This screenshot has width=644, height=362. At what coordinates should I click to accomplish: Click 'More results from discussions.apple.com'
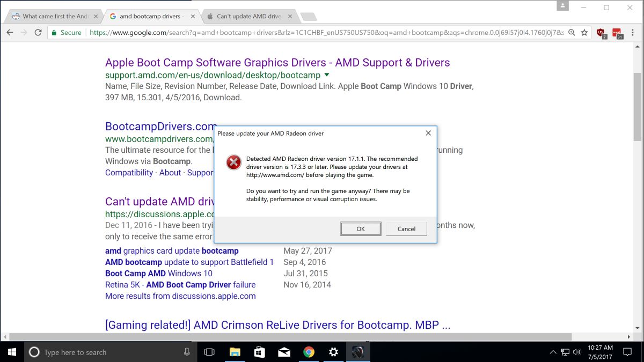point(180,296)
